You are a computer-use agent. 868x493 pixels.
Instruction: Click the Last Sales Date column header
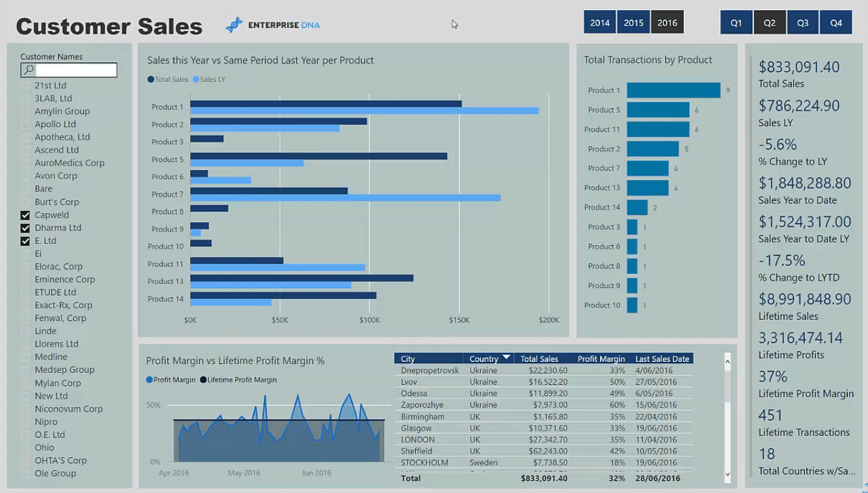[x=662, y=359]
